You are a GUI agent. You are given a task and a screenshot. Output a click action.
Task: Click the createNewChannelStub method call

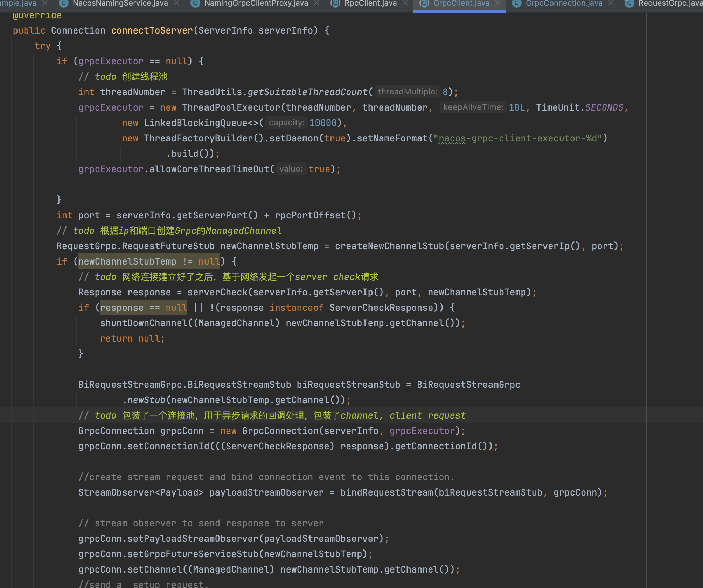389,246
